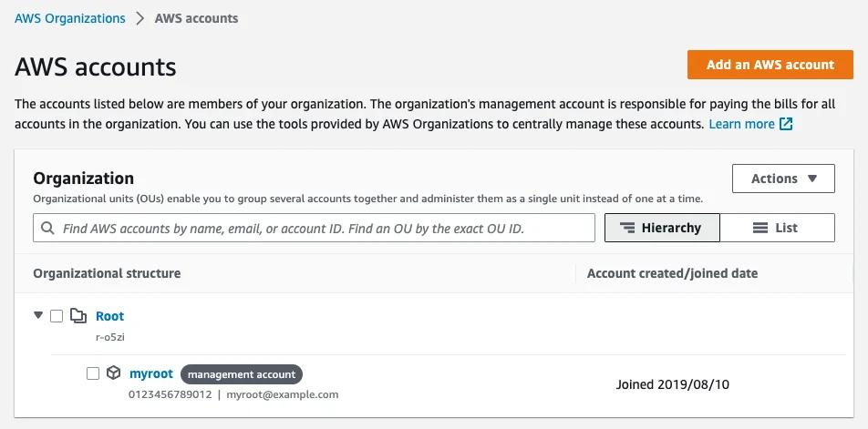868x429 pixels.
Task: Open the Learn more link
Action: pyautogui.click(x=741, y=124)
